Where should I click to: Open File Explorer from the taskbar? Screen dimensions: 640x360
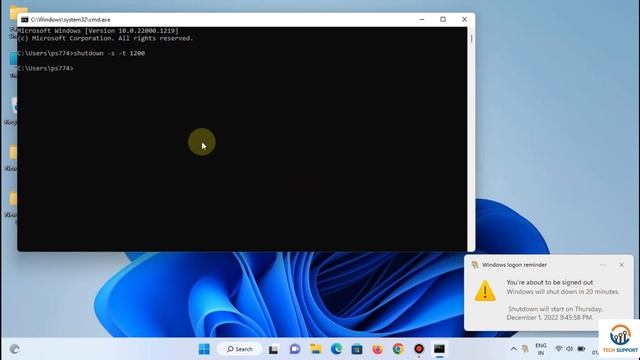click(x=316, y=349)
